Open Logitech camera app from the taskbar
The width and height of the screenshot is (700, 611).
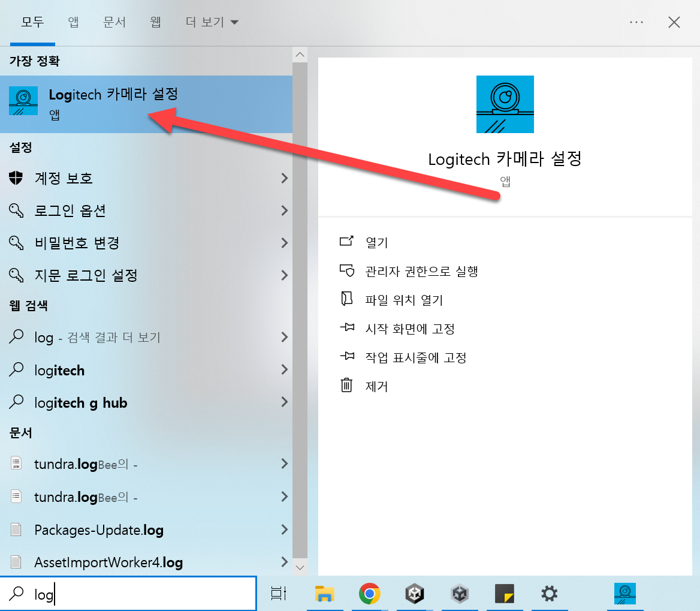click(625, 594)
